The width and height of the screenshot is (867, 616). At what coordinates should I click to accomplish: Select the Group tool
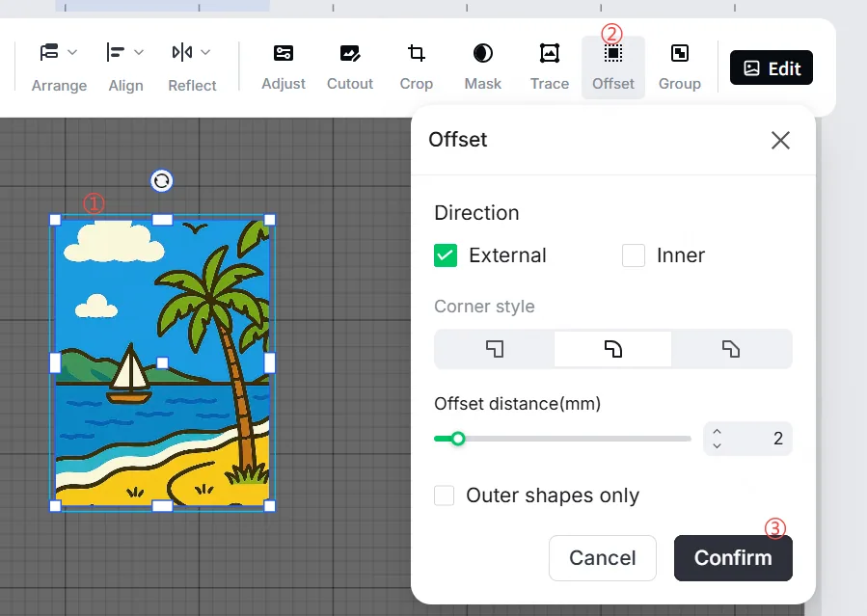(680, 67)
